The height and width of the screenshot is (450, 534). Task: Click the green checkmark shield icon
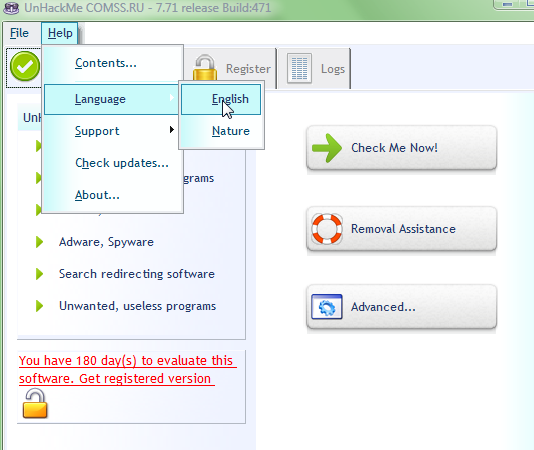point(25,66)
